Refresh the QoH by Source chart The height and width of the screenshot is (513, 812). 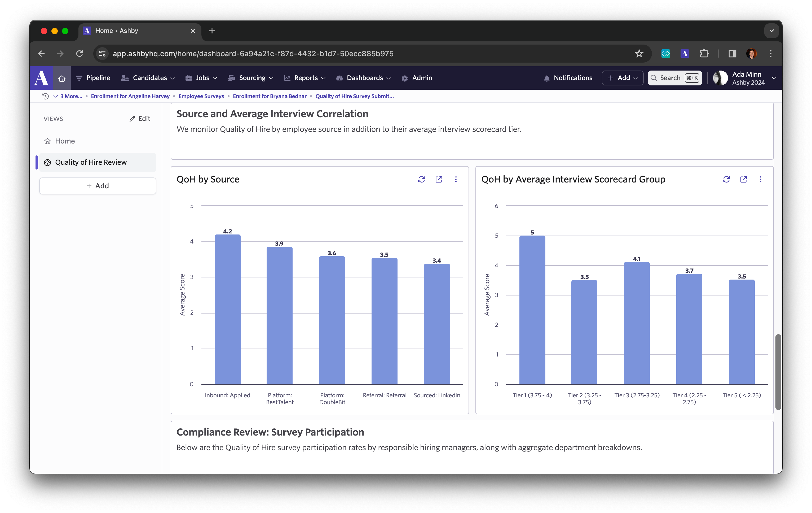point(421,179)
